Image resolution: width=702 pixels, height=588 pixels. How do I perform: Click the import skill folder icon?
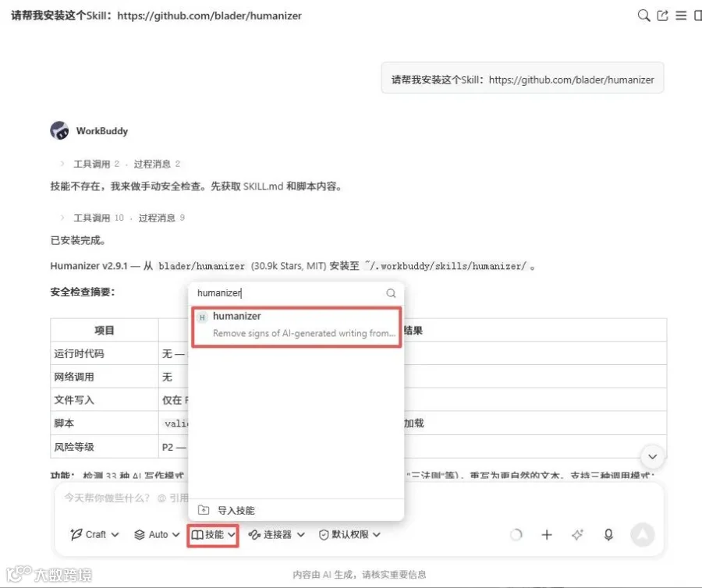(204, 510)
